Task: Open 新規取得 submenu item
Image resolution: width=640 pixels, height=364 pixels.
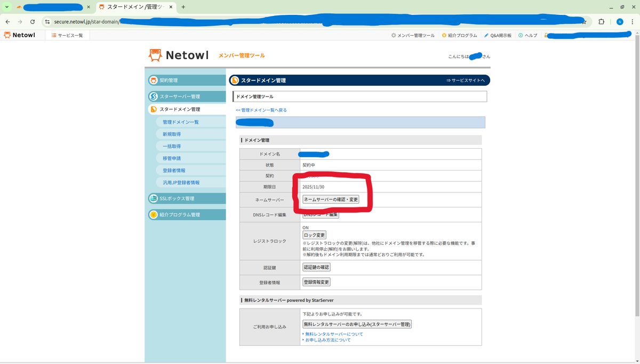Action: 172,134
